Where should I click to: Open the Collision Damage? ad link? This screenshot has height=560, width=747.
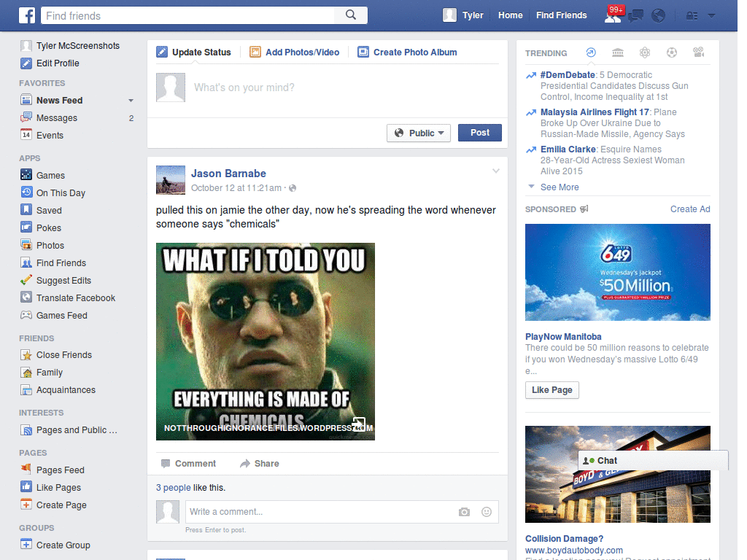[x=564, y=539]
